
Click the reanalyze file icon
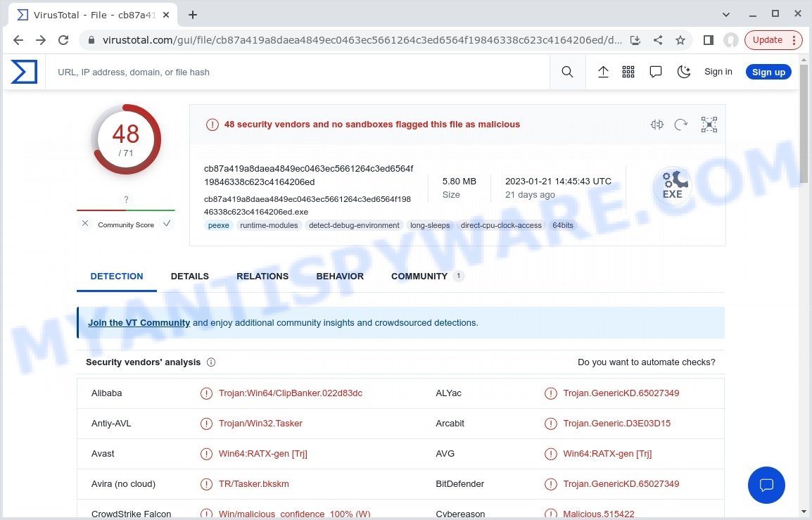681,125
